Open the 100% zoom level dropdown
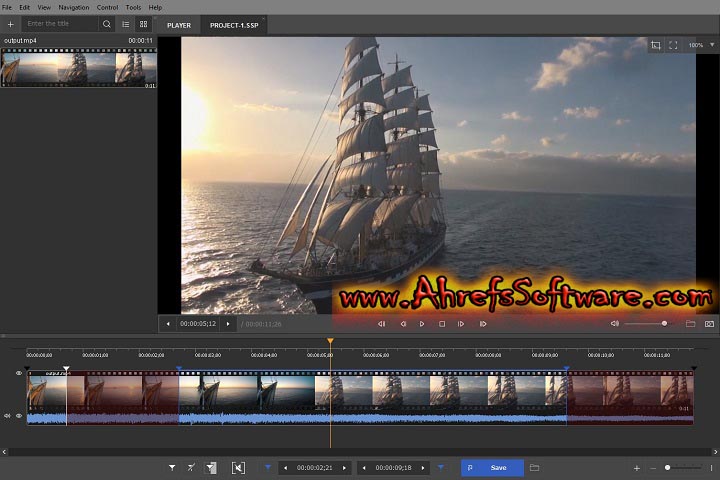The image size is (720, 480). click(x=696, y=45)
